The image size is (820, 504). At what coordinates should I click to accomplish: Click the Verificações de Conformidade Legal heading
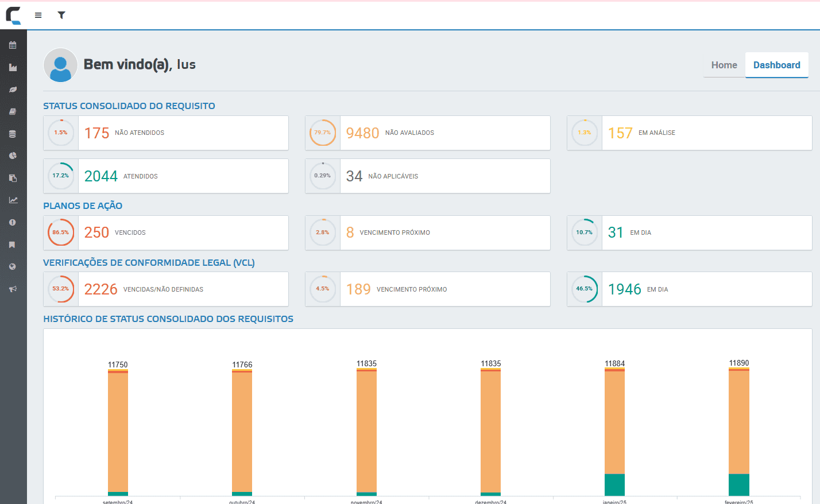click(149, 262)
